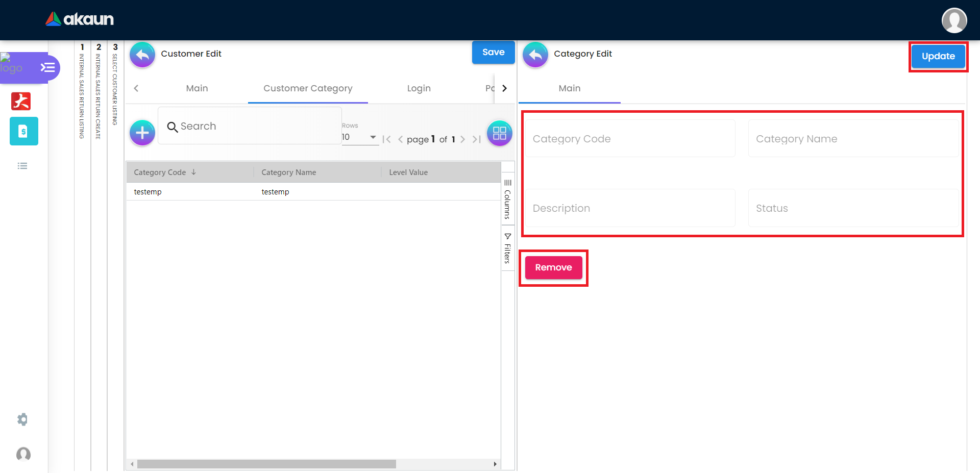980x473 pixels.
Task: Open the user avatar menu in header
Action: [954, 20]
